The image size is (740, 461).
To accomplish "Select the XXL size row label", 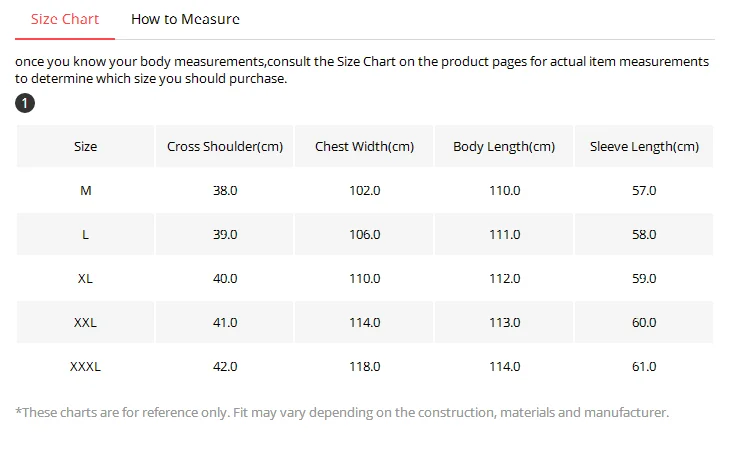I will click(85, 322).
